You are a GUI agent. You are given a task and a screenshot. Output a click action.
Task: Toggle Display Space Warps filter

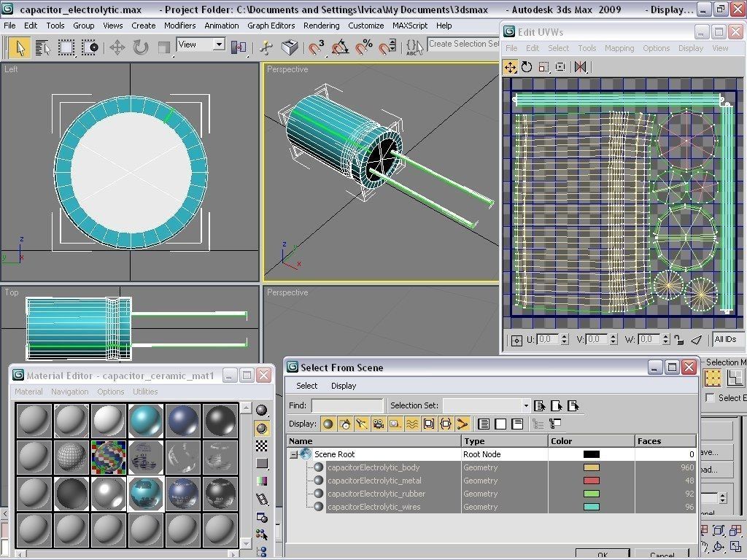tap(412, 424)
